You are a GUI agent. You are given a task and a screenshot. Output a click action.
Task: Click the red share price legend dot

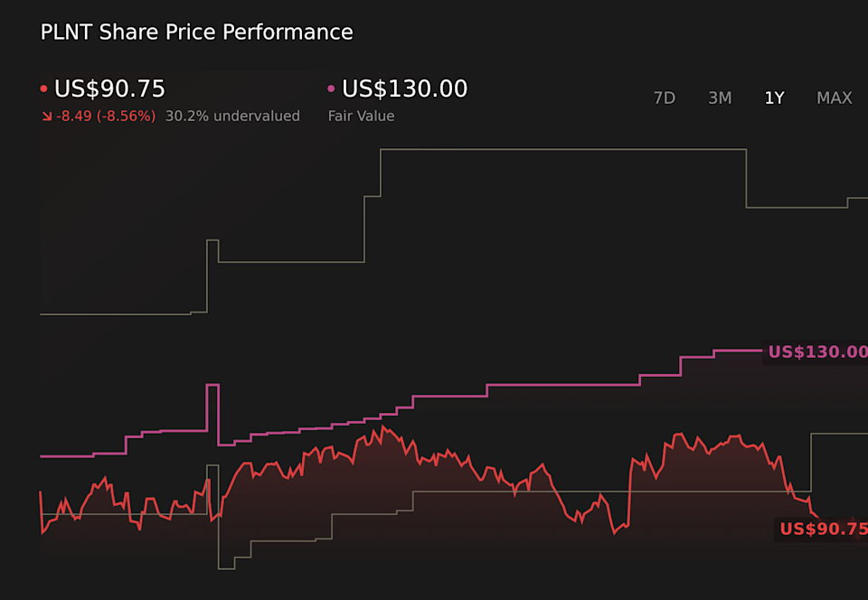(42, 88)
